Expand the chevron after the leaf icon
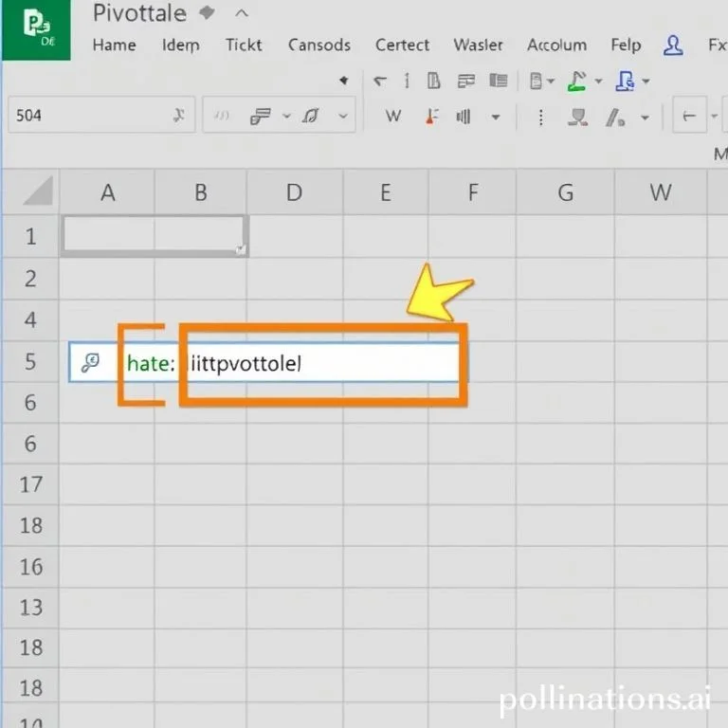Image resolution: width=728 pixels, height=728 pixels. 343,116
